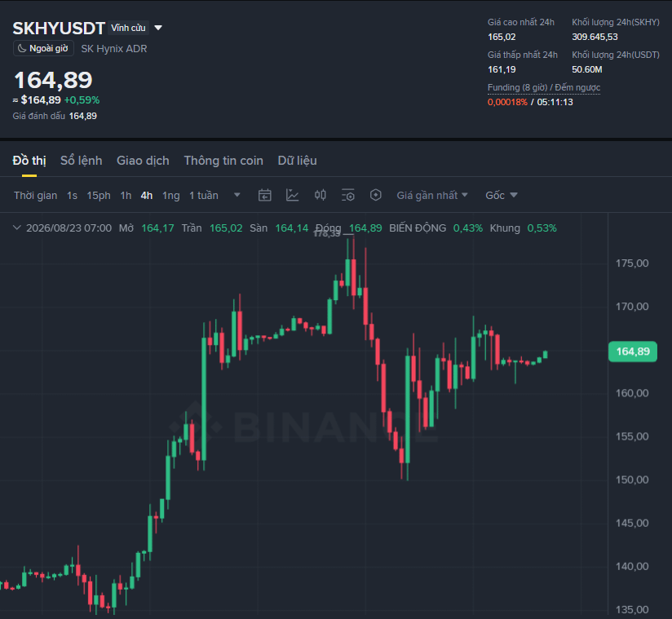Select the 4h time interval
Image resolution: width=672 pixels, height=619 pixels.
pyautogui.click(x=147, y=196)
